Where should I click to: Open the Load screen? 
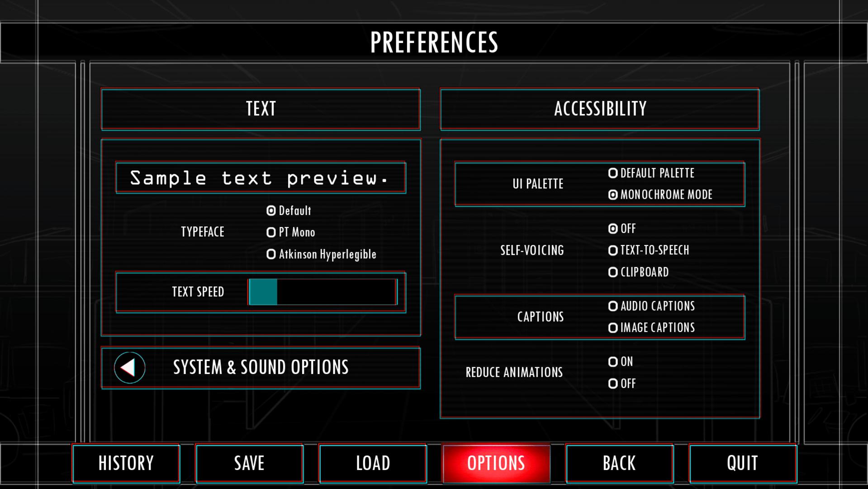point(373,463)
